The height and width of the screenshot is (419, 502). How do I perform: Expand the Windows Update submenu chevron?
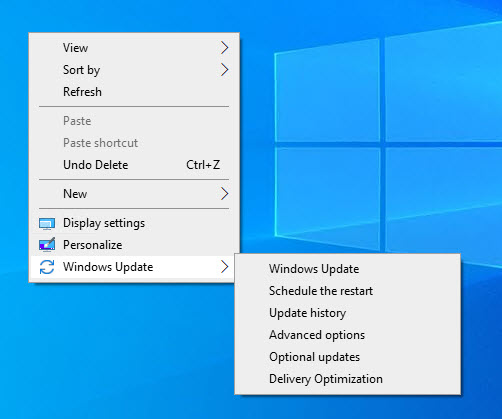(x=225, y=267)
